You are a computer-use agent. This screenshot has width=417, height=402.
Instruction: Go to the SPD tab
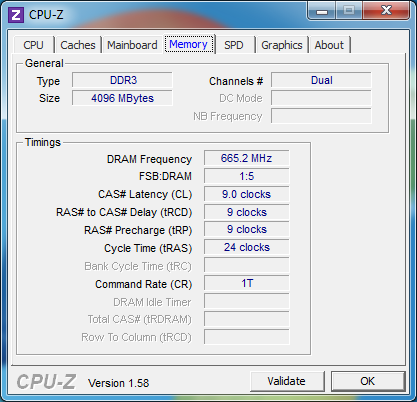233,45
